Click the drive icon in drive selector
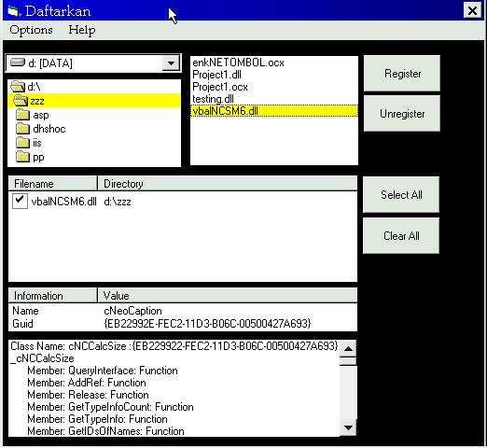Viewport: 487px width, 448px height. 18,63
